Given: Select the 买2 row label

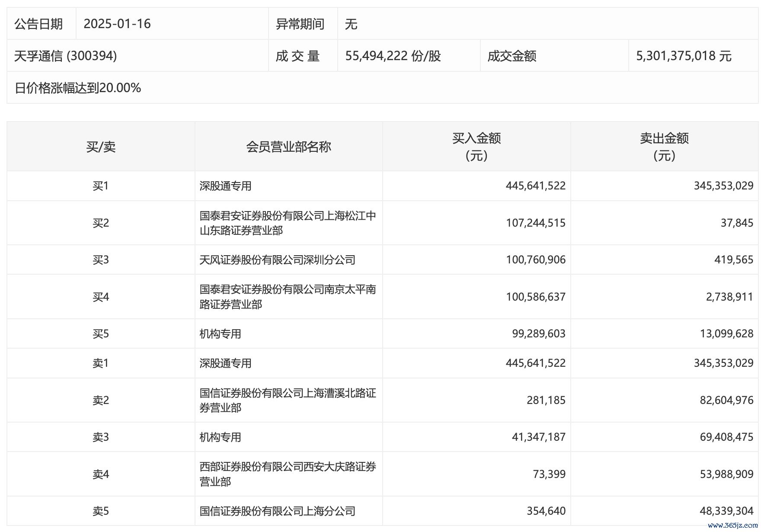Looking at the screenshot, I should pos(101,223).
